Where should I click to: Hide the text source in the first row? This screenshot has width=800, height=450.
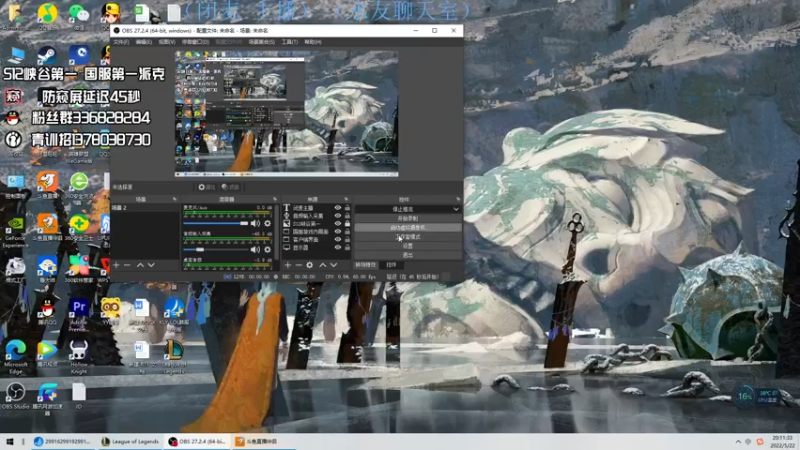338,208
